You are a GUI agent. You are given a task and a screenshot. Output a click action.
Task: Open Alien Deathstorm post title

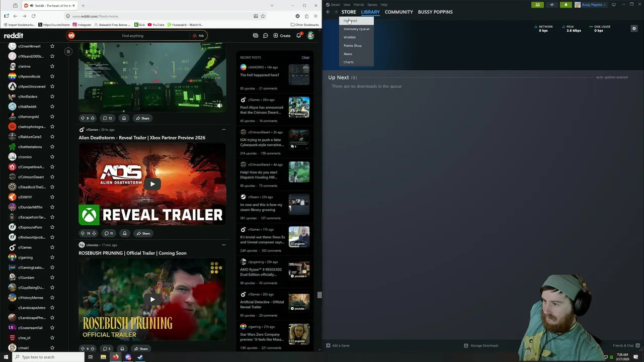(142, 138)
